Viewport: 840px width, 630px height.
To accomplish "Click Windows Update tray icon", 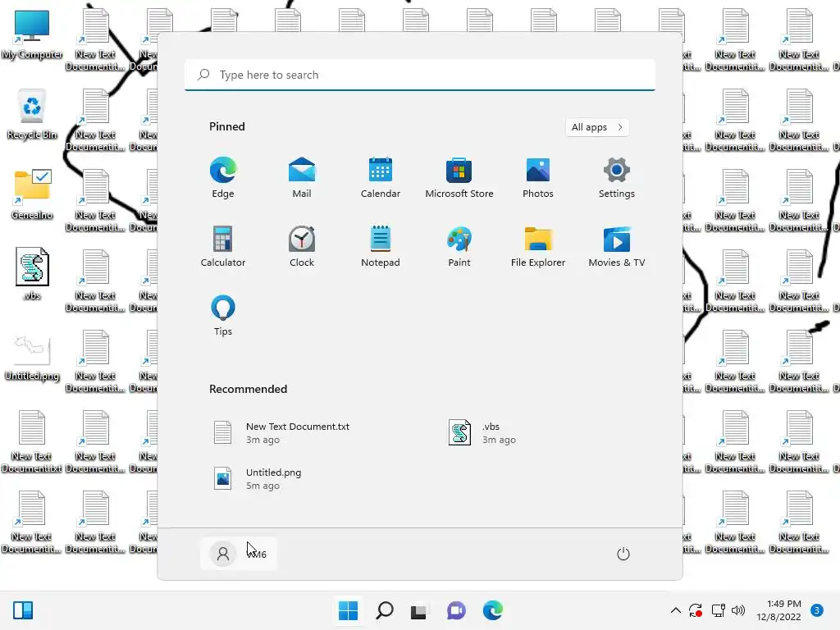I will click(x=696, y=610).
